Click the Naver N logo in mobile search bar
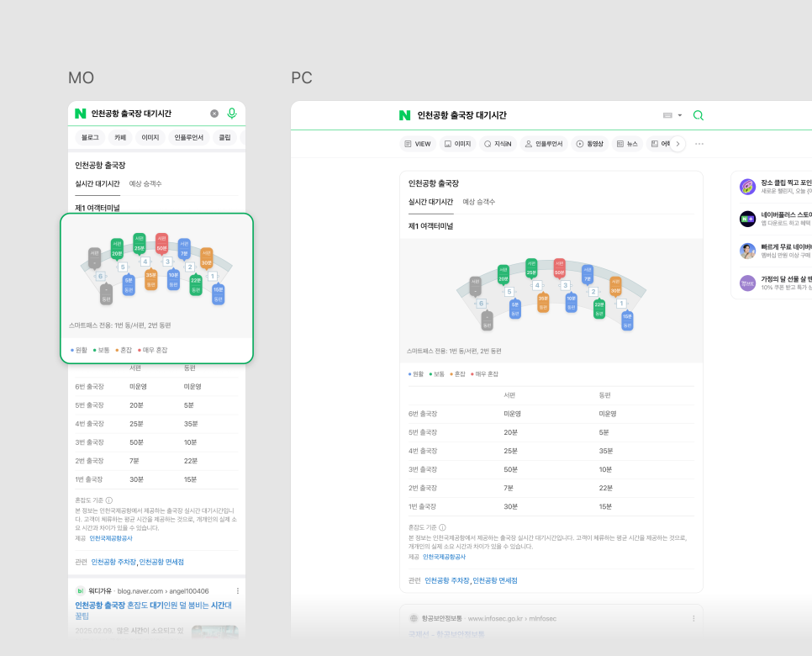 (x=81, y=114)
